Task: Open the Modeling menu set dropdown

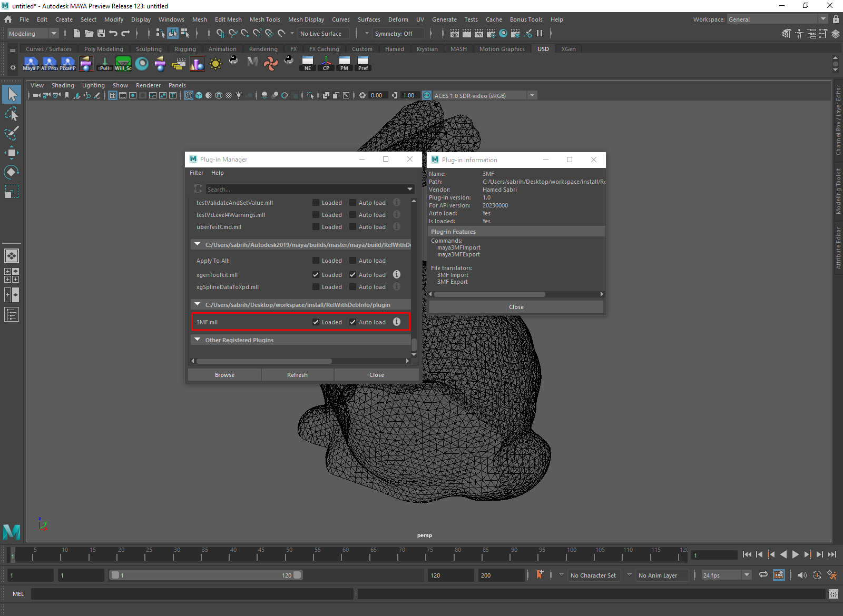Action: pyautogui.click(x=33, y=34)
